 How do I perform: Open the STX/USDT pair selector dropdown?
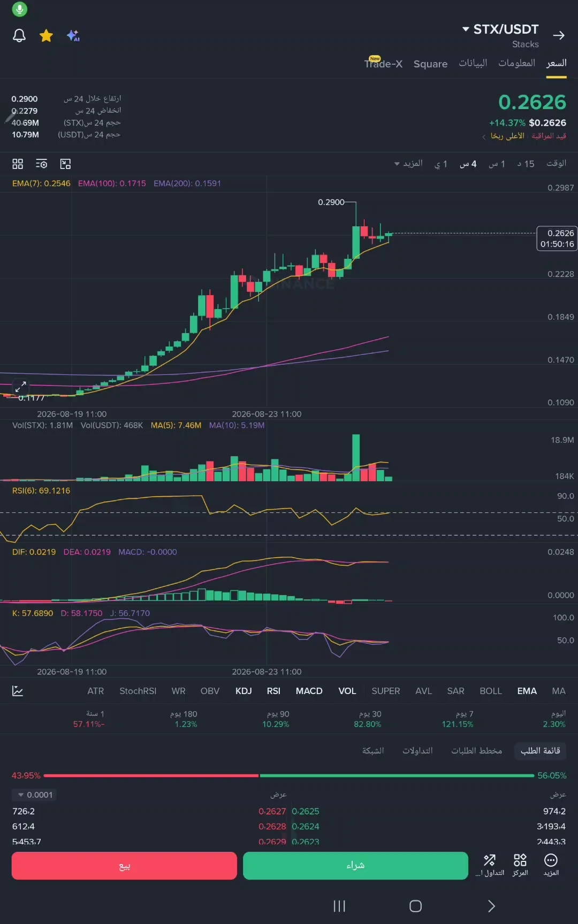coord(500,29)
